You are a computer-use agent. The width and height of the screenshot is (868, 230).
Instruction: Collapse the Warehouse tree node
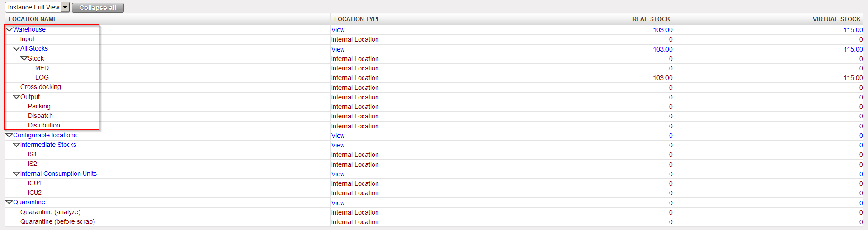click(x=9, y=29)
